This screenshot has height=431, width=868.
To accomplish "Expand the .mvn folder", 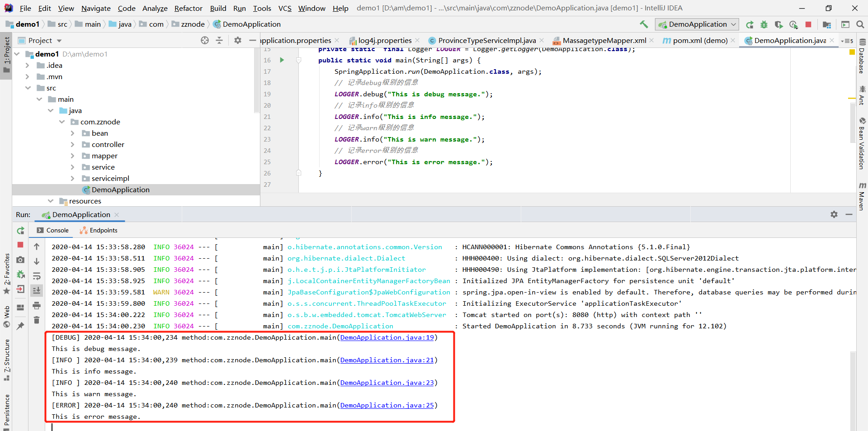I will 27,76.
